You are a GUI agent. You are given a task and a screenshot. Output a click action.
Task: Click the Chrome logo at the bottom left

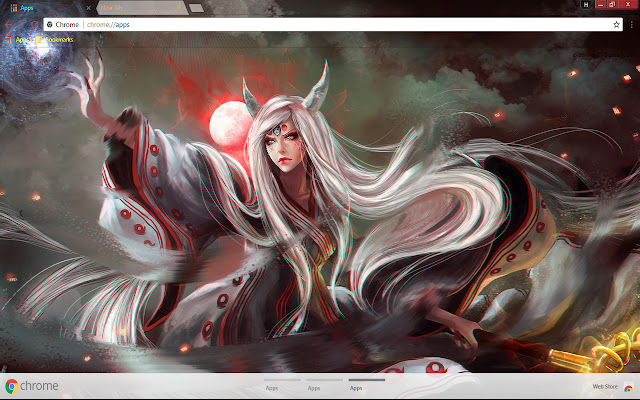(31, 386)
